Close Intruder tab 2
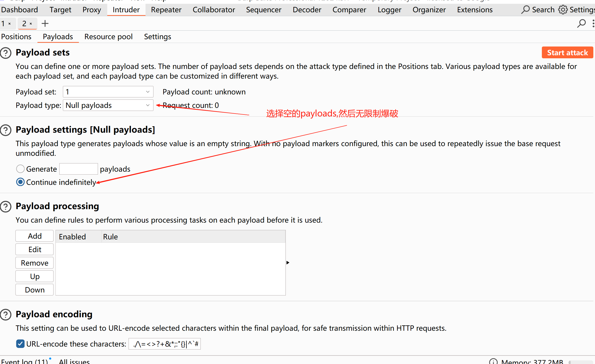 31,24
